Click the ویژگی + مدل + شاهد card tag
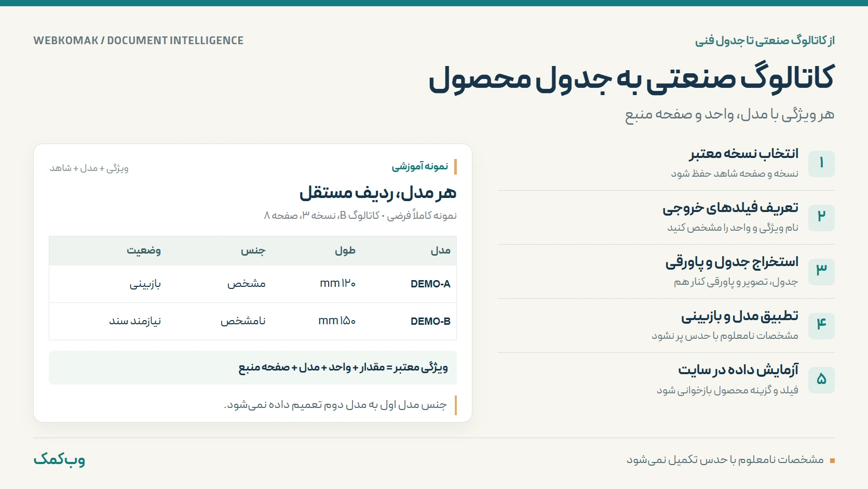 [89, 168]
